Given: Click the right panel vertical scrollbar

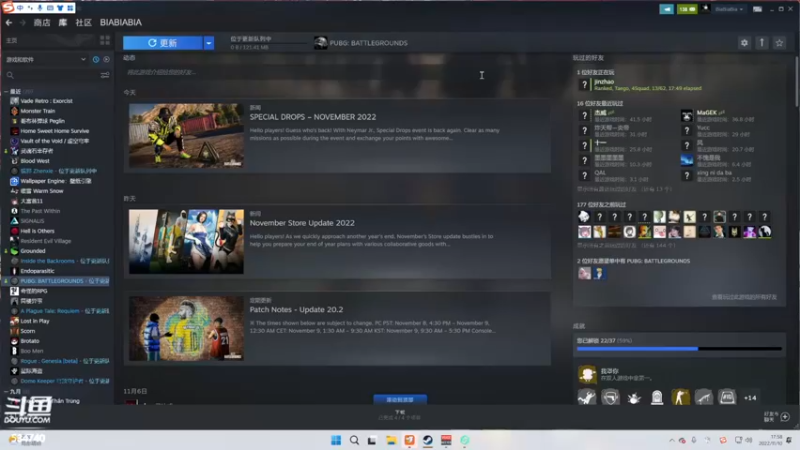Looking at the screenshot, I should pos(796,82).
